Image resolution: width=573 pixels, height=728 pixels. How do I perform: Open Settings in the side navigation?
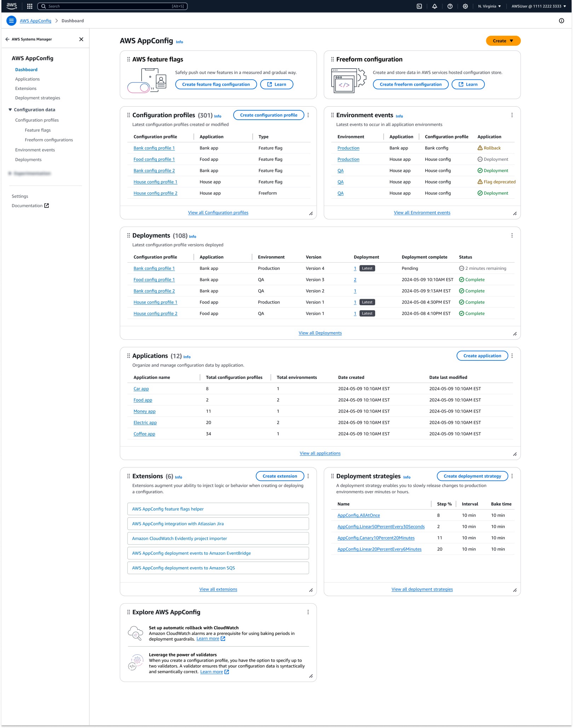tap(20, 197)
